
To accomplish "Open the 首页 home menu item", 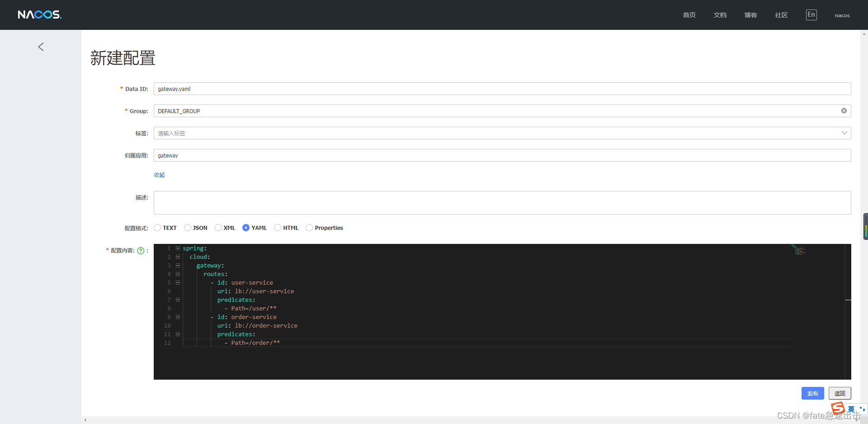I will 689,15.
